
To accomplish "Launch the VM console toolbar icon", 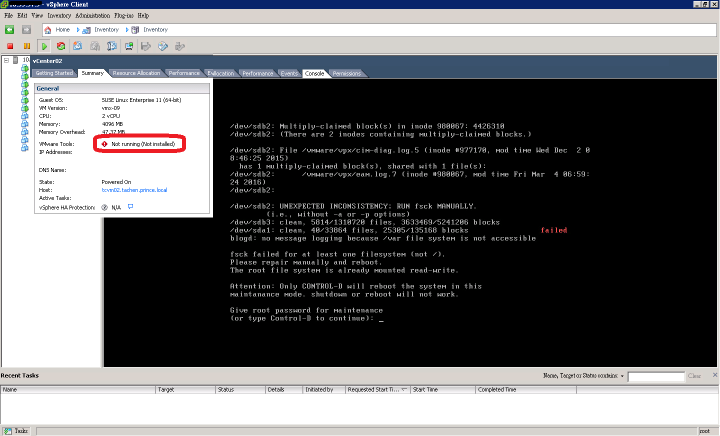I will [x=129, y=46].
